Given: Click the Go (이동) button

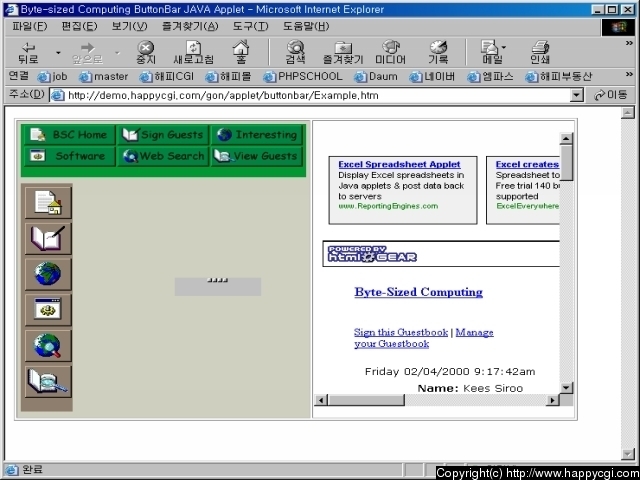Looking at the screenshot, I should click(611, 96).
